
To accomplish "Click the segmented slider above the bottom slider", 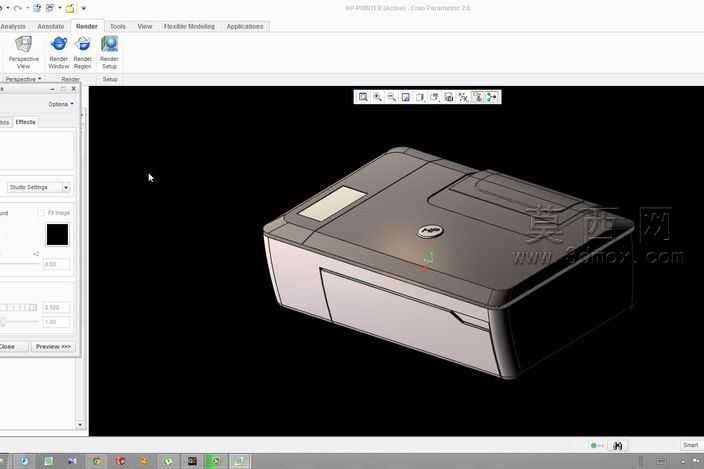I will [19, 307].
